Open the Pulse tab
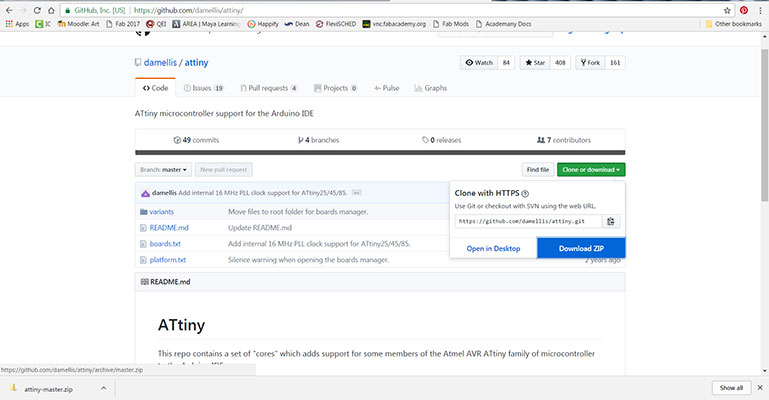The width and height of the screenshot is (769, 400). [386, 88]
